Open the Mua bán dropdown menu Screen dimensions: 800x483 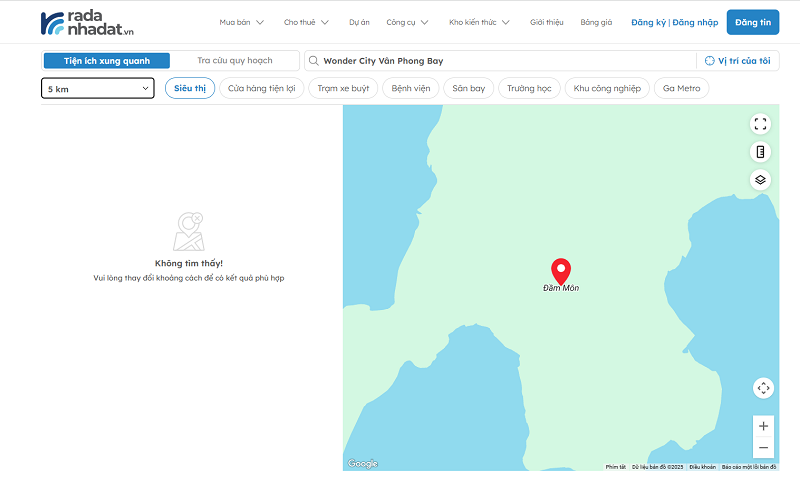coord(241,22)
